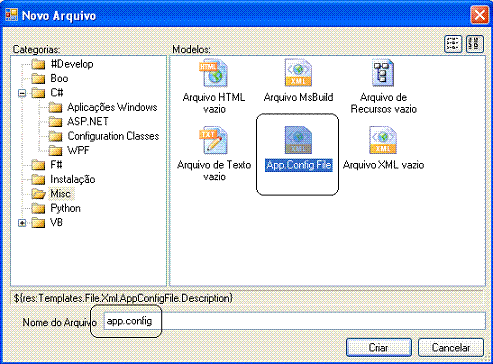
Task: Click the template description text line
Action: tap(123, 298)
